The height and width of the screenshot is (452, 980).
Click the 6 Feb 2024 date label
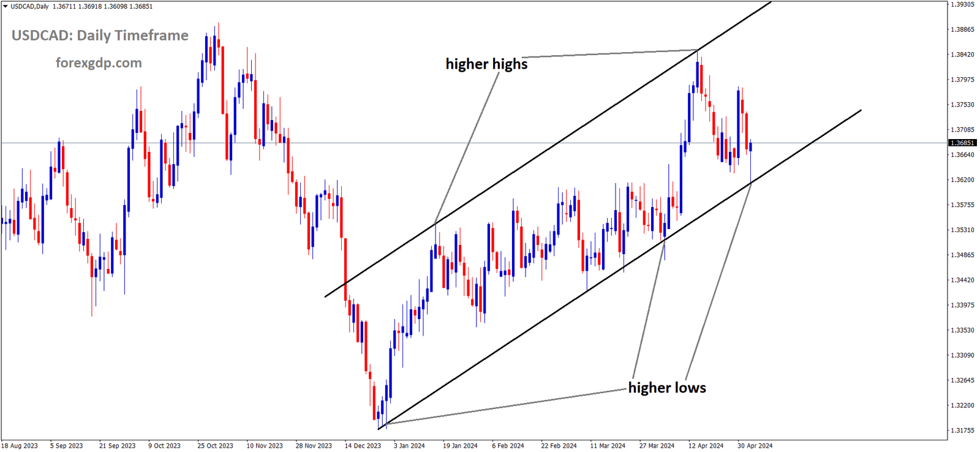tap(508, 446)
